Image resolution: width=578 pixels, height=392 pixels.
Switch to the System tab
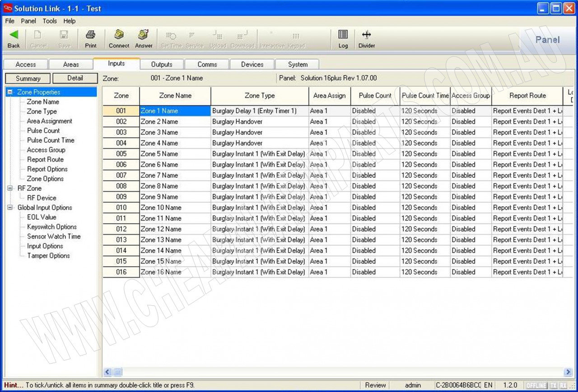(298, 65)
